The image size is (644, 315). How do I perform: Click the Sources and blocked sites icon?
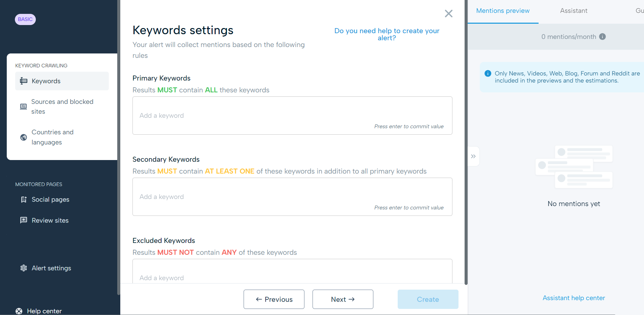coord(23,107)
